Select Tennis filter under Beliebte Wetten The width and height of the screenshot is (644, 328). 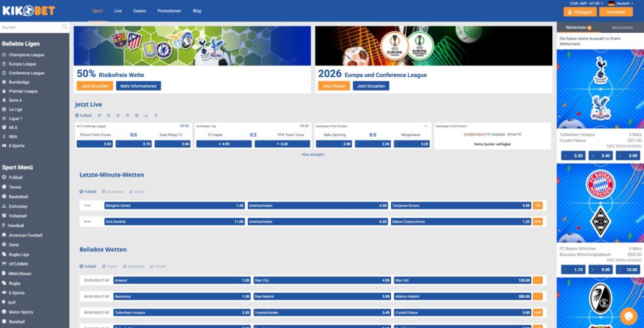[109, 266]
